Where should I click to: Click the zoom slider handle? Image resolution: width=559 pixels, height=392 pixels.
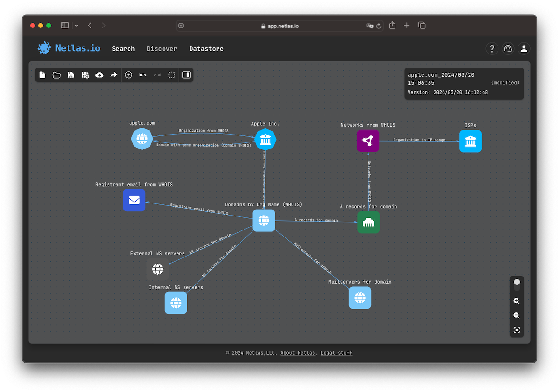tap(517, 282)
